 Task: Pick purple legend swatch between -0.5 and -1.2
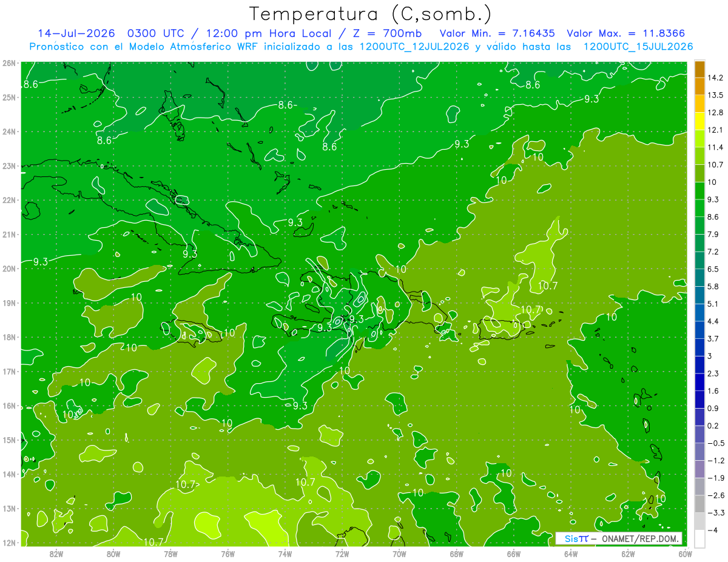click(x=699, y=451)
